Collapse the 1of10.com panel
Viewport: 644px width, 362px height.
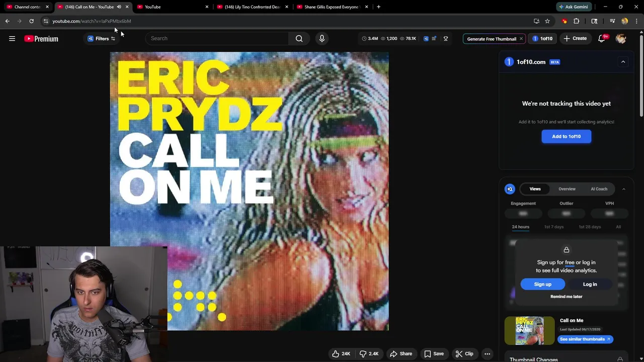(623, 62)
